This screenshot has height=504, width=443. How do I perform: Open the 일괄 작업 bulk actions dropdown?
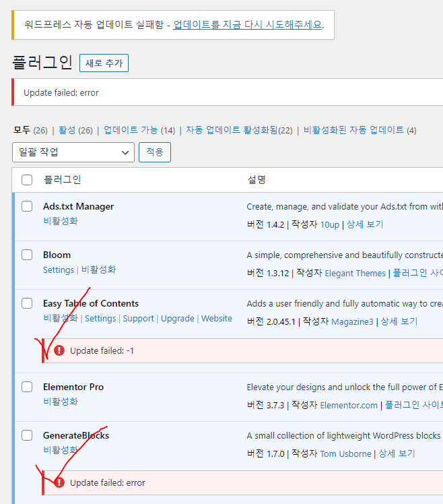point(73,152)
